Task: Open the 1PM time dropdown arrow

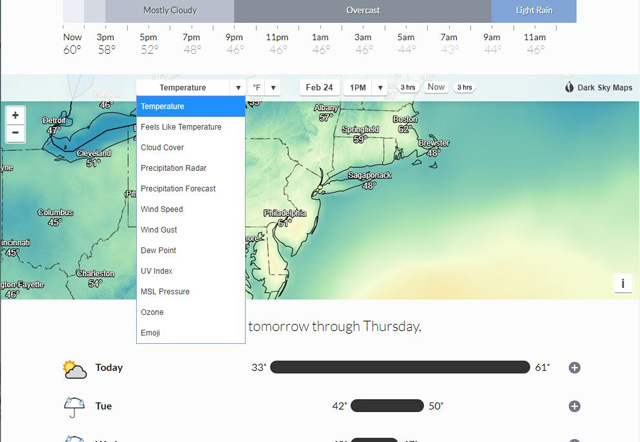Action: [x=380, y=87]
